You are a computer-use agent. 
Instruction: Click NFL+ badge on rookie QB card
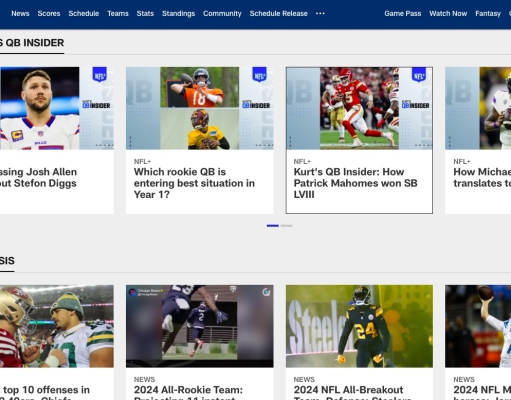[x=259, y=75]
